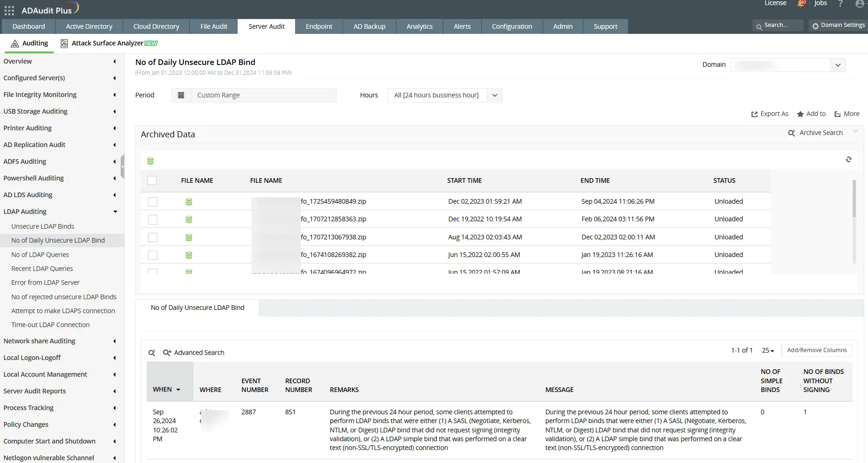Open the user profile account icon
Screen dimensions: 868x463
(859, 4)
